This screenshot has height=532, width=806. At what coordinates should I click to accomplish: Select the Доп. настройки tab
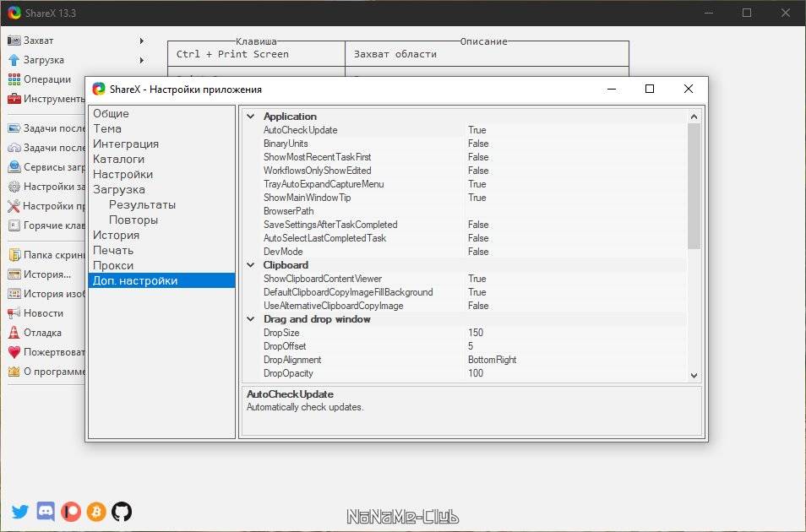click(x=162, y=280)
